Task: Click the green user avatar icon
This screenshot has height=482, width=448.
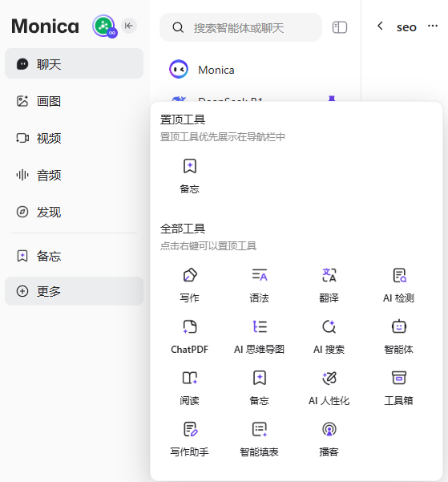Action: click(104, 26)
